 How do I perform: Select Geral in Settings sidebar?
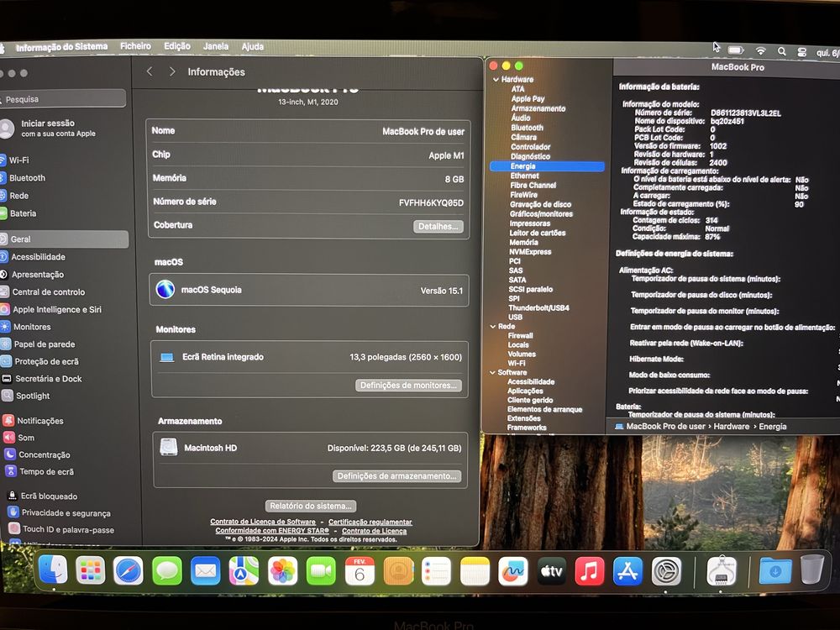tap(63, 239)
